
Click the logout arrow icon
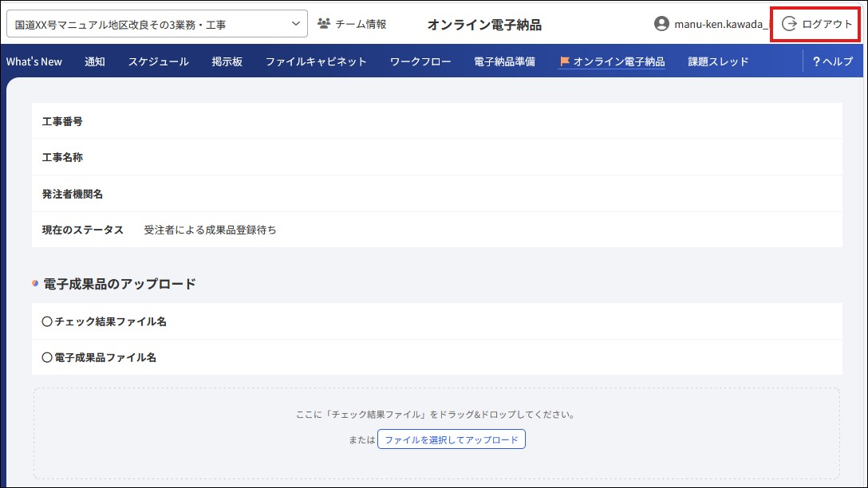[x=789, y=24]
